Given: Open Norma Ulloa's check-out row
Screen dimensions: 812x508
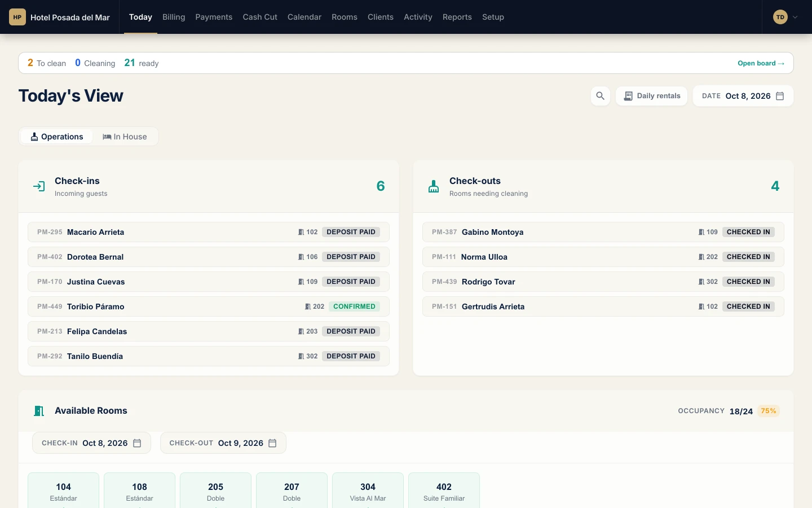Looking at the screenshot, I should [603, 257].
